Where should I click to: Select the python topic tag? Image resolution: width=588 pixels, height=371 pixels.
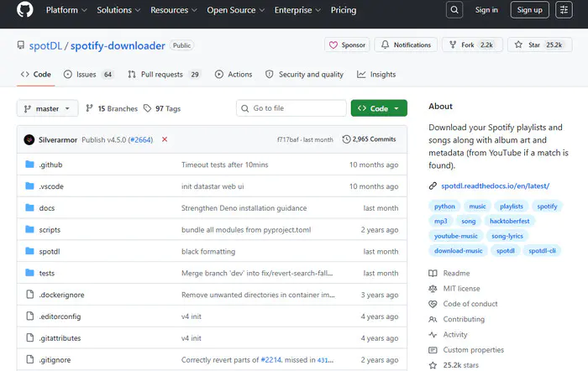[444, 206]
